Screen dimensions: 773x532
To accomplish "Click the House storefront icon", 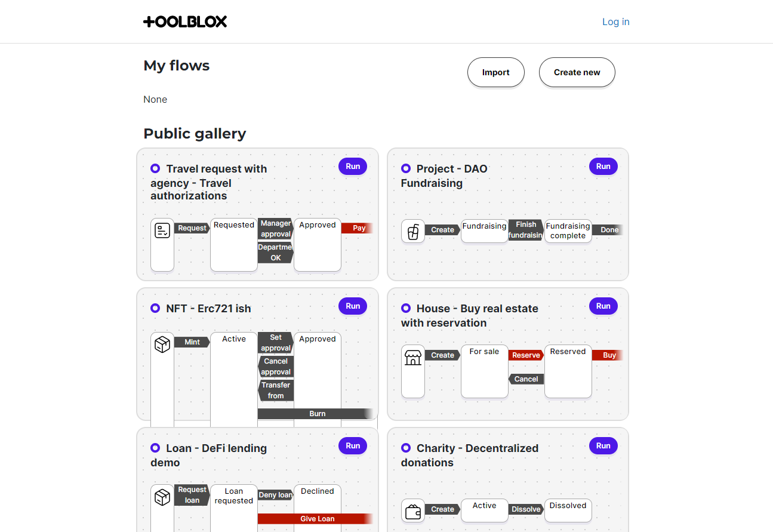I will pyautogui.click(x=413, y=357).
